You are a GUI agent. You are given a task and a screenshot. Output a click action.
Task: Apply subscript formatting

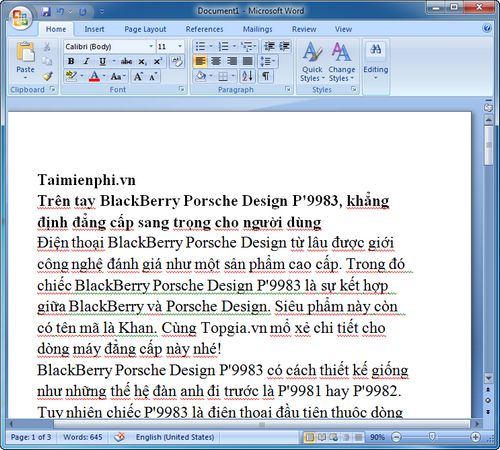pos(142,61)
